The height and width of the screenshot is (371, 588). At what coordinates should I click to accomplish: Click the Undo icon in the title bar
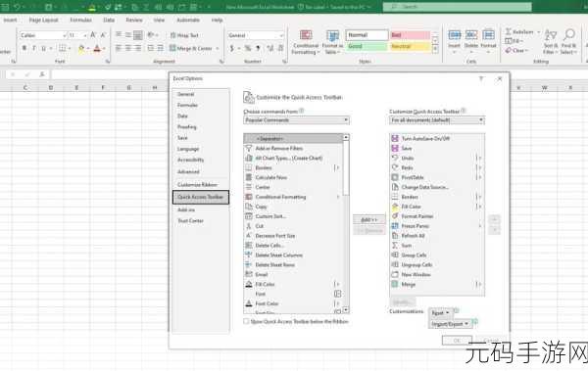point(18,7)
